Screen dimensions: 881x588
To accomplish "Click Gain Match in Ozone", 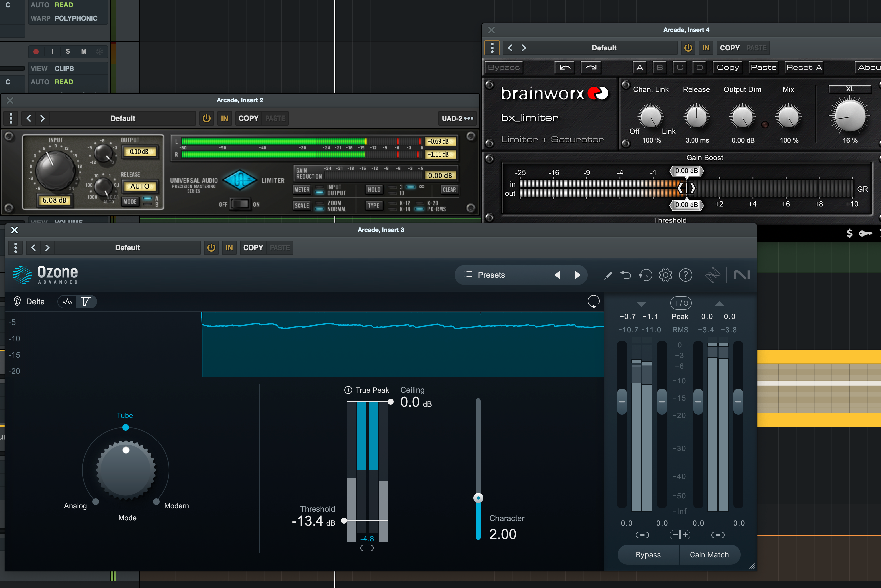I will [709, 555].
